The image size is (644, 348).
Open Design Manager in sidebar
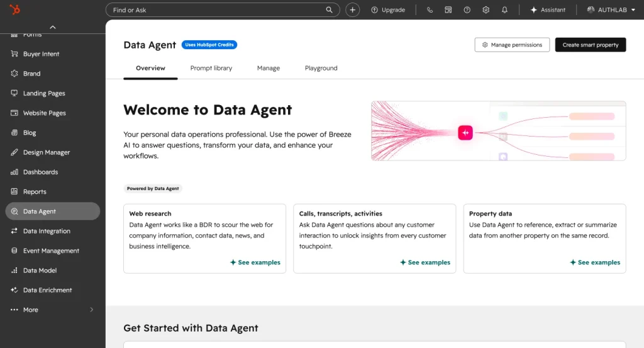(x=53, y=152)
